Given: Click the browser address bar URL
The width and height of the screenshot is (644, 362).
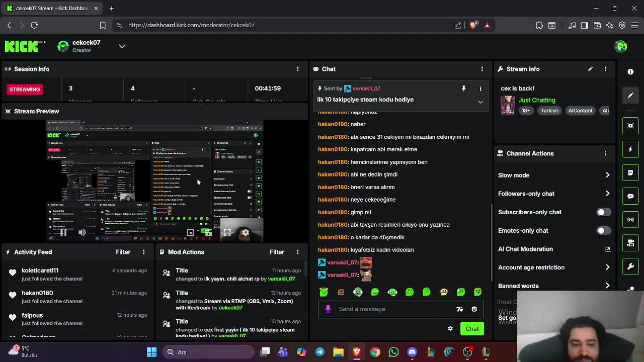Looking at the screenshot, I should click(191, 25).
